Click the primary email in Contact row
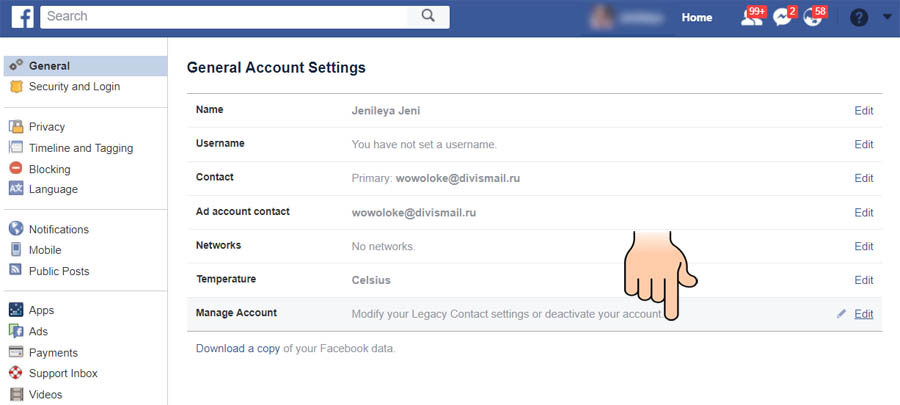Image resolution: width=900 pixels, height=405 pixels. click(x=458, y=178)
